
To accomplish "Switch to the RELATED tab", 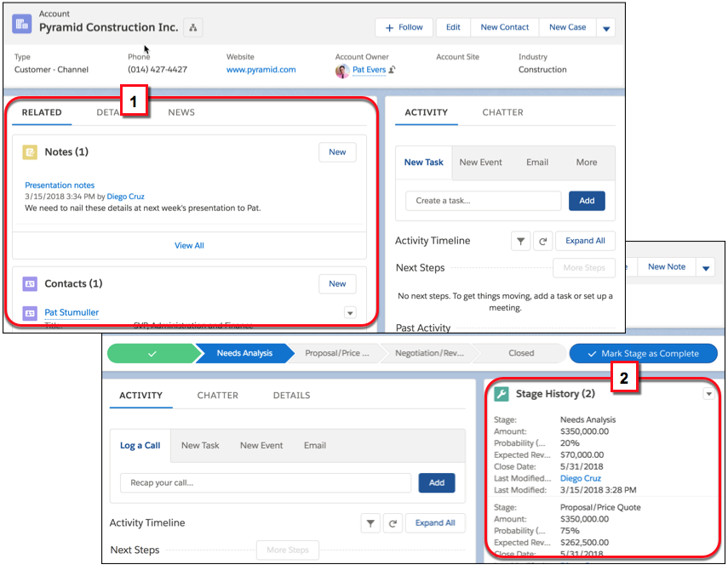I will [42, 112].
